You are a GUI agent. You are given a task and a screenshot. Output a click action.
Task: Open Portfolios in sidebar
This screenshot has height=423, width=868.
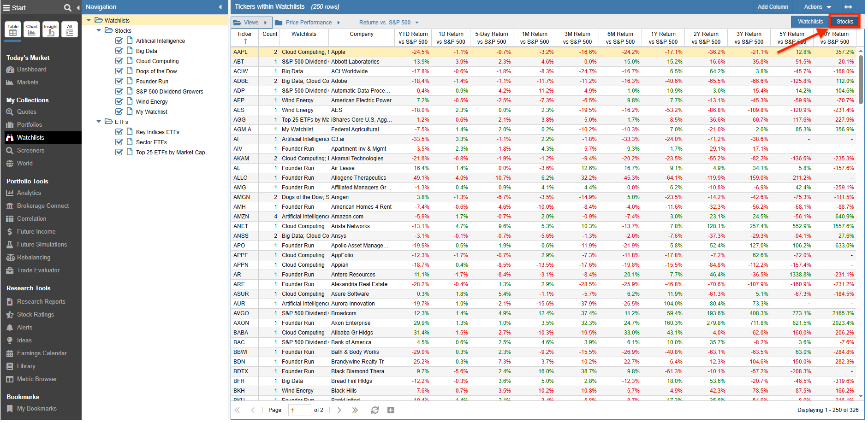click(29, 125)
